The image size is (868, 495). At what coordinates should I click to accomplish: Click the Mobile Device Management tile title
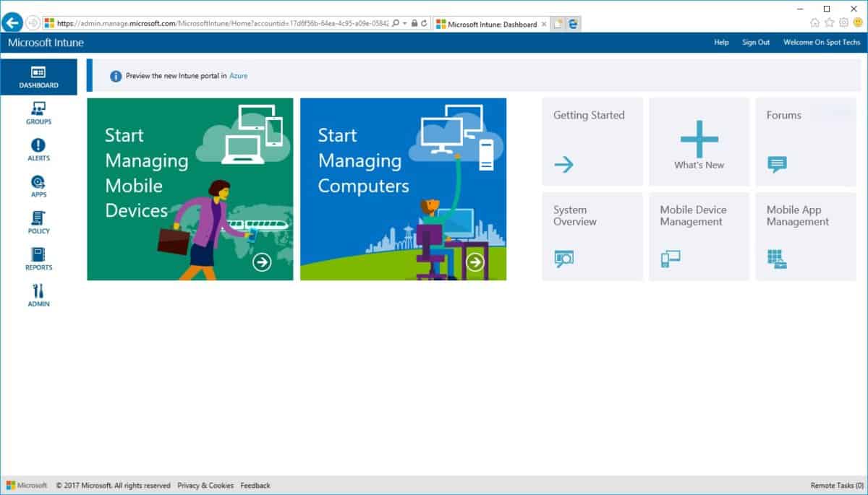click(694, 215)
